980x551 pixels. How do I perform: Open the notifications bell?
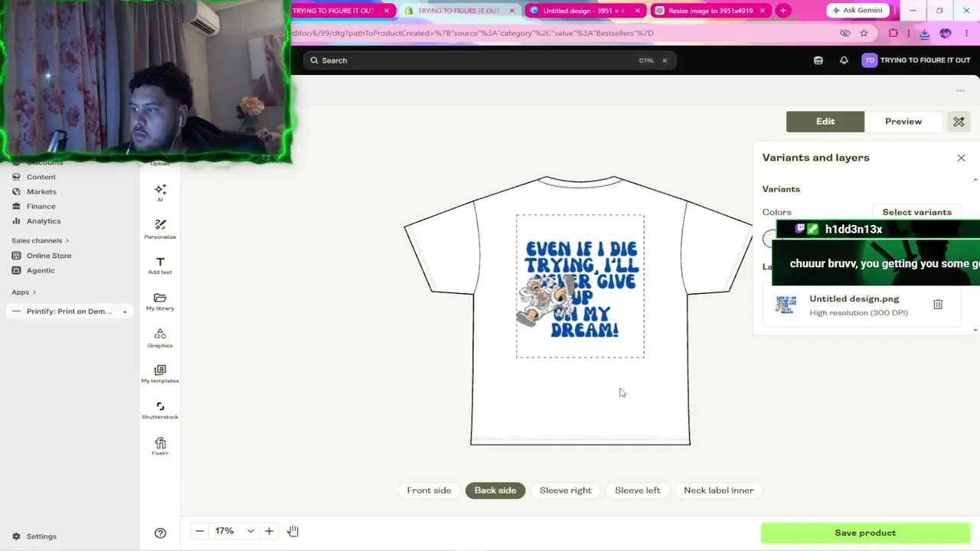click(x=844, y=60)
